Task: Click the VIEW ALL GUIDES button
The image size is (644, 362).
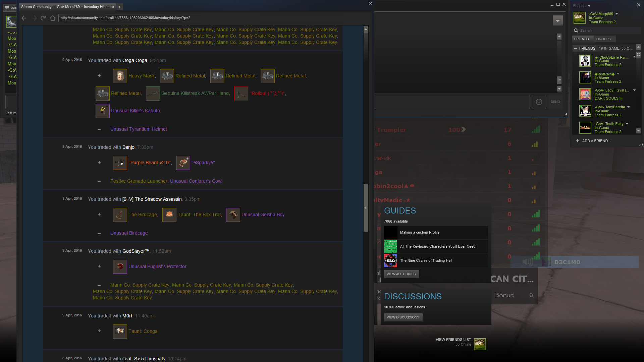Action: [401, 274]
